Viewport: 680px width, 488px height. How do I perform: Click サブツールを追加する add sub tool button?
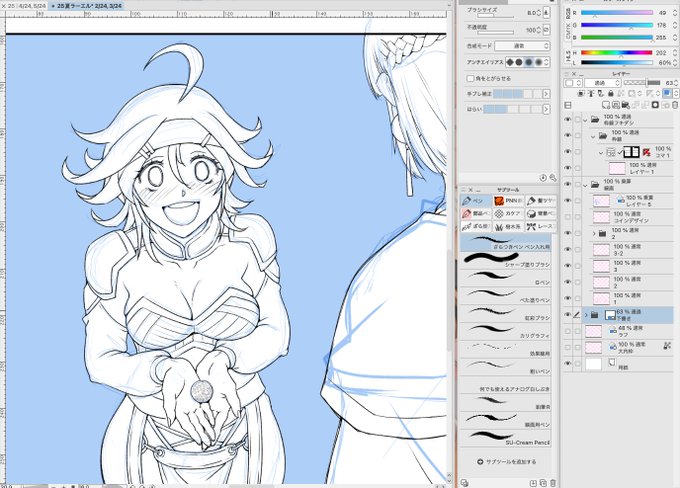(507, 462)
